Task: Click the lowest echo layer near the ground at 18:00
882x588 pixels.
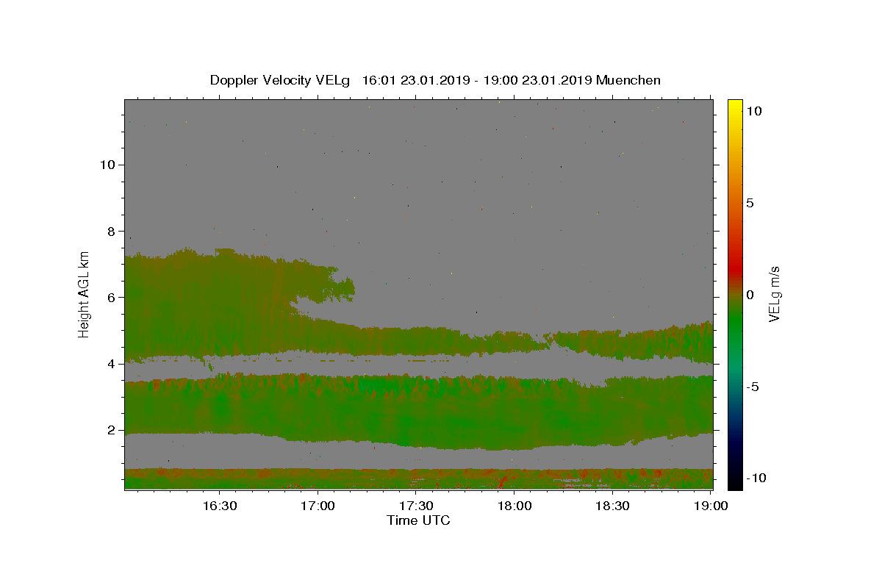Action: (x=514, y=479)
